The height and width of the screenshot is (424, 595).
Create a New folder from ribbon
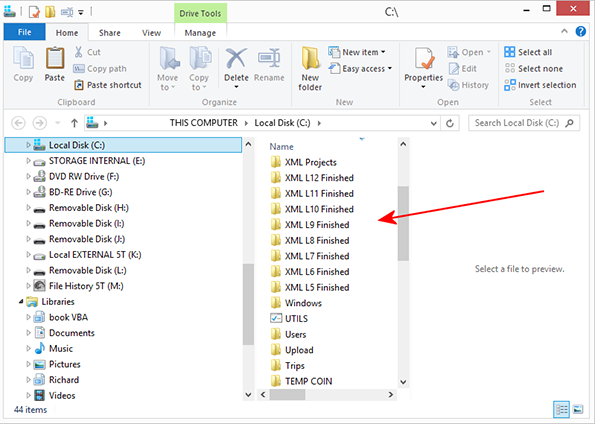(x=310, y=69)
